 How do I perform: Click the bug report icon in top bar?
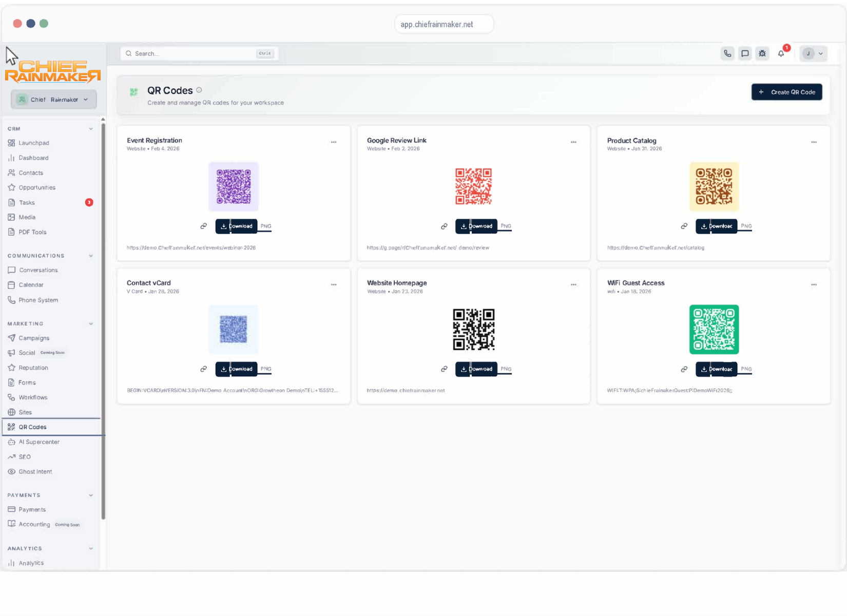click(x=762, y=53)
